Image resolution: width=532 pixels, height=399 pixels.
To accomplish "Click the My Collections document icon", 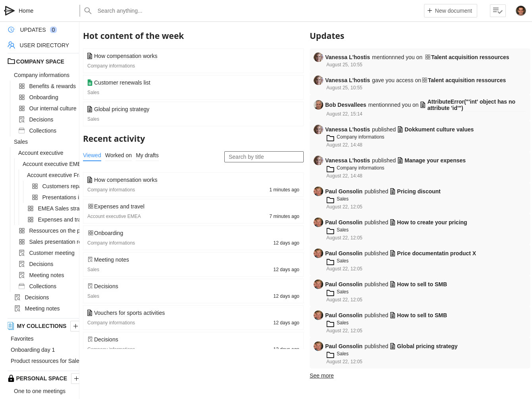I will pos(11,326).
